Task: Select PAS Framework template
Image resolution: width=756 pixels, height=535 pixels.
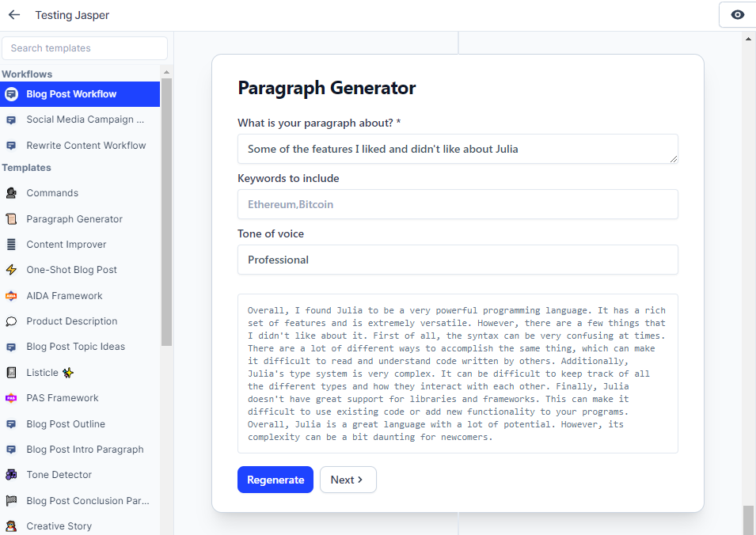Action: coord(80,398)
